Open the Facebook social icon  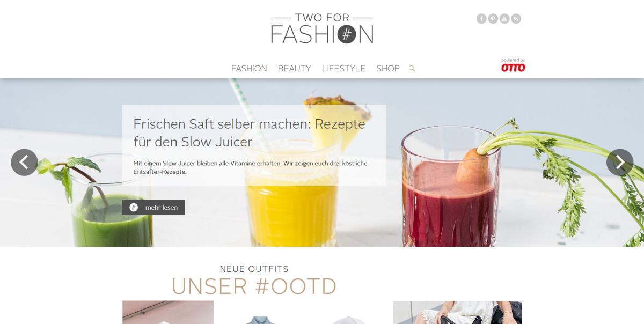pos(481,19)
